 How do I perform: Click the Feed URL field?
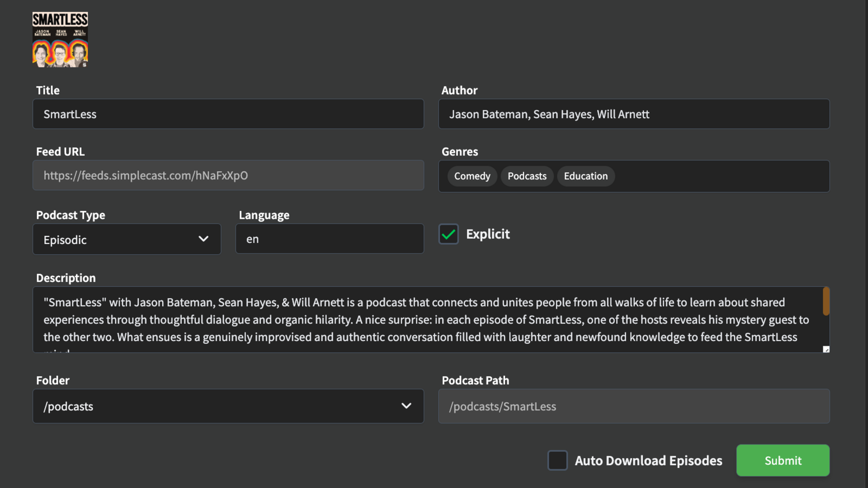tap(228, 175)
